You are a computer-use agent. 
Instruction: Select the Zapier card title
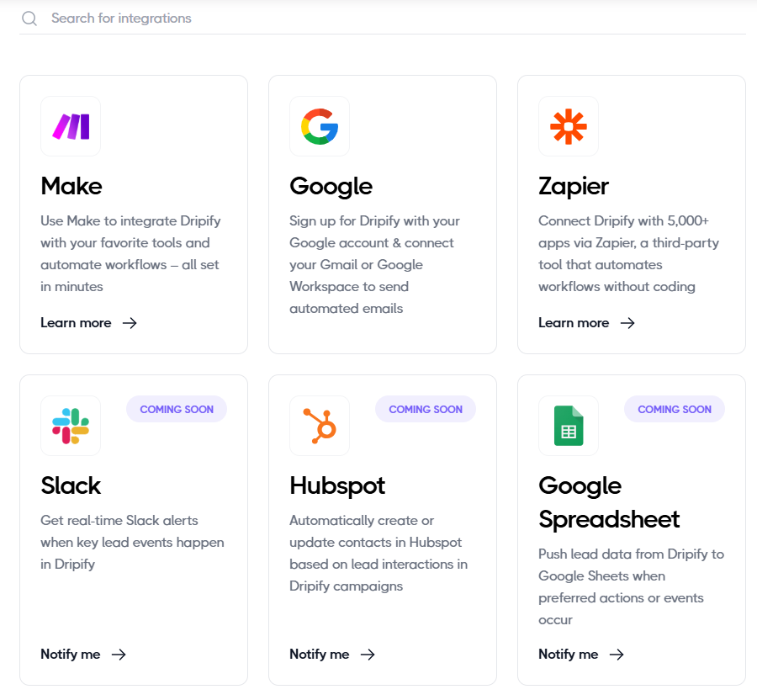pos(574,187)
